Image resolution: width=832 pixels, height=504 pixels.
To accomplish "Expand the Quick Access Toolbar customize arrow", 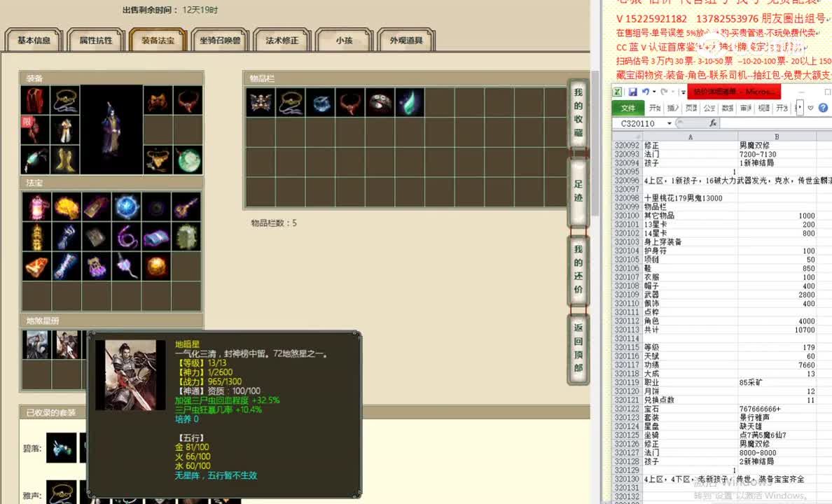I will coord(683,92).
